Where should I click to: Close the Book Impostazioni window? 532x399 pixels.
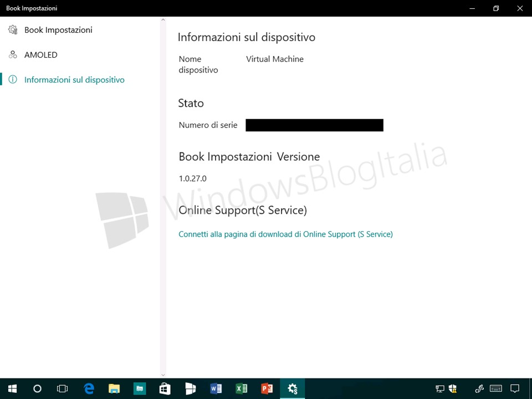(x=520, y=8)
